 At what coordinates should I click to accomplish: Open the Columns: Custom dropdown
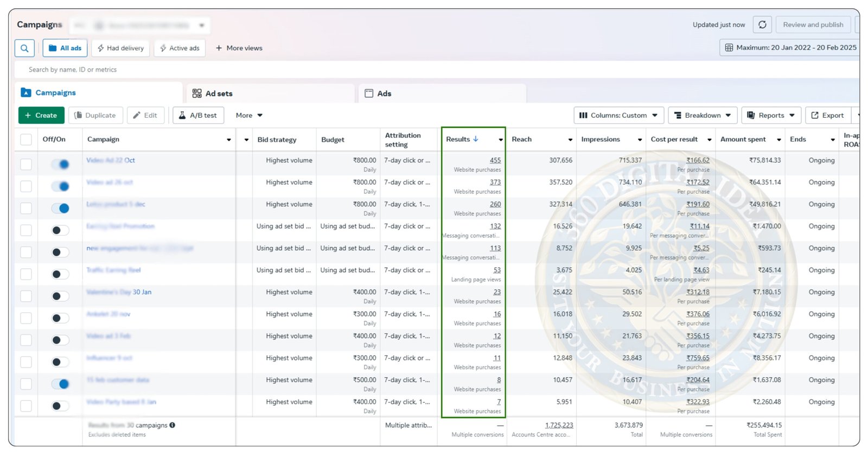pos(618,115)
